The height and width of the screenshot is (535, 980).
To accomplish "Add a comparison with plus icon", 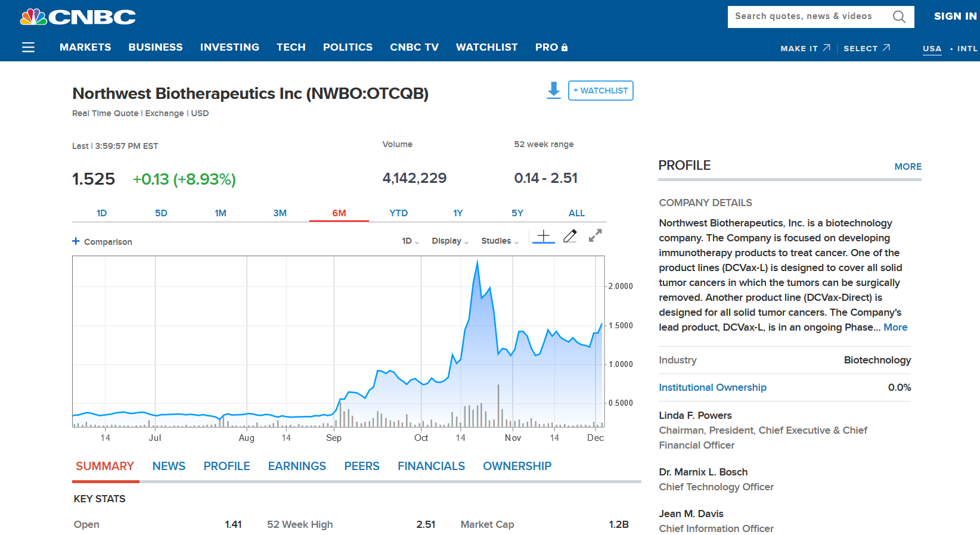I will [x=76, y=241].
